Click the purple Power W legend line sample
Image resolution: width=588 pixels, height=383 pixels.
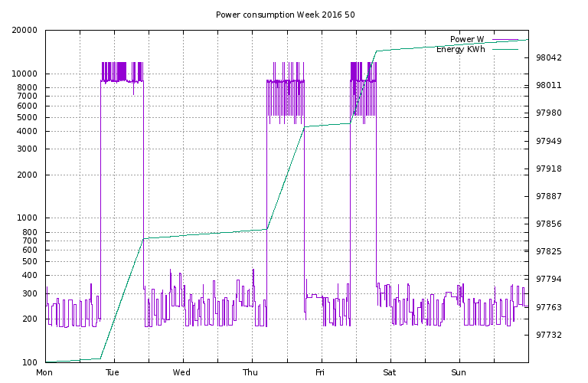click(x=505, y=39)
